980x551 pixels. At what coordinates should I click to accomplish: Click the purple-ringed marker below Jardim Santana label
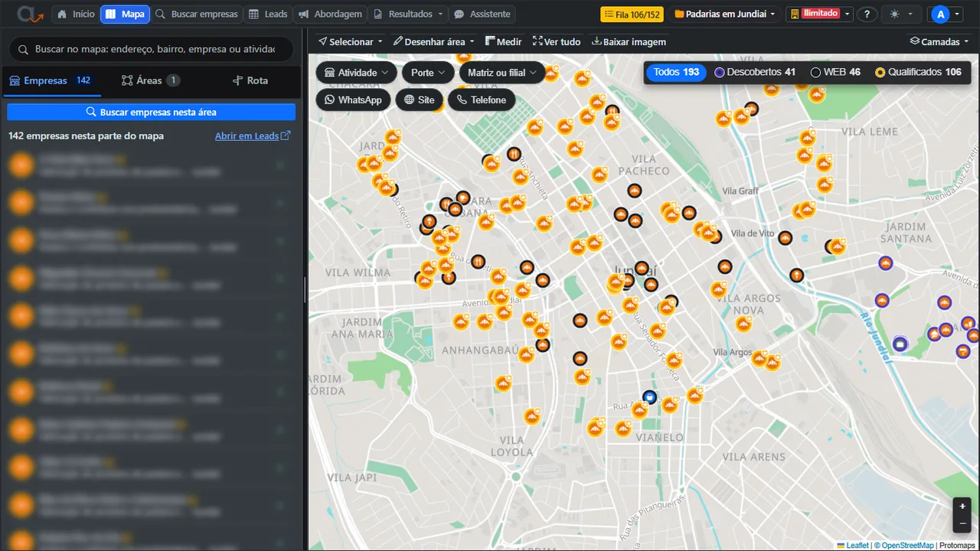pos(886,263)
